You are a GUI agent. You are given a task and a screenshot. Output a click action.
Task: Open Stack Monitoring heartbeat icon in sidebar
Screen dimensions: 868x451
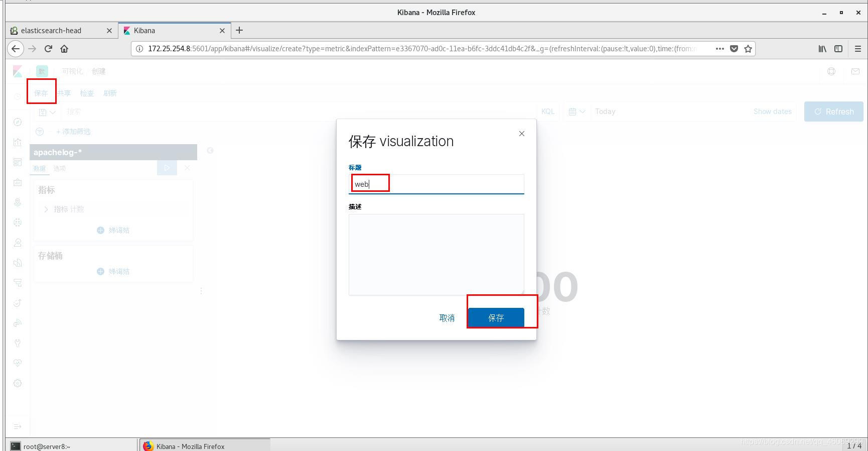[x=18, y=363]
